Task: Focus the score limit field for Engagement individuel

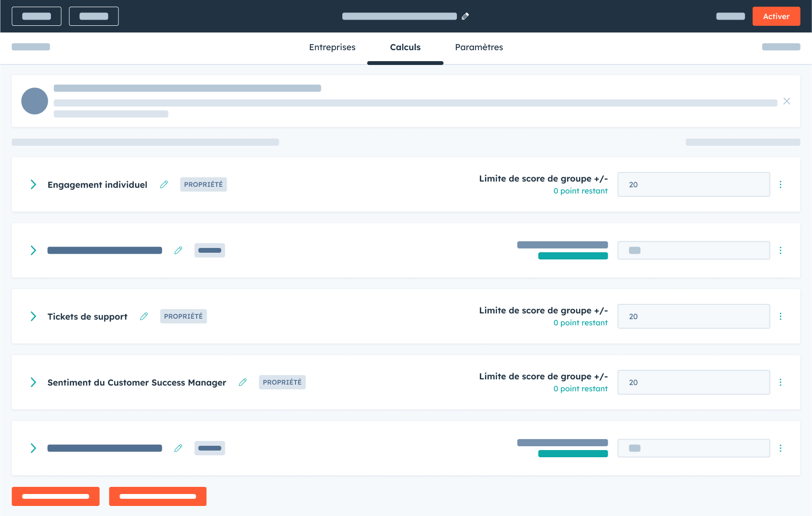Action: [x=693, y=184]
